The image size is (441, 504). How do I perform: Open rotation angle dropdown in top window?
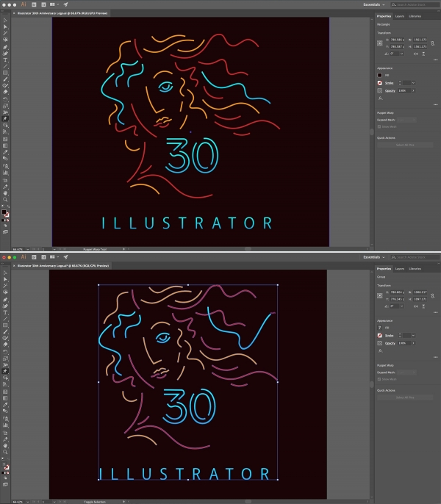click(402, 54)
